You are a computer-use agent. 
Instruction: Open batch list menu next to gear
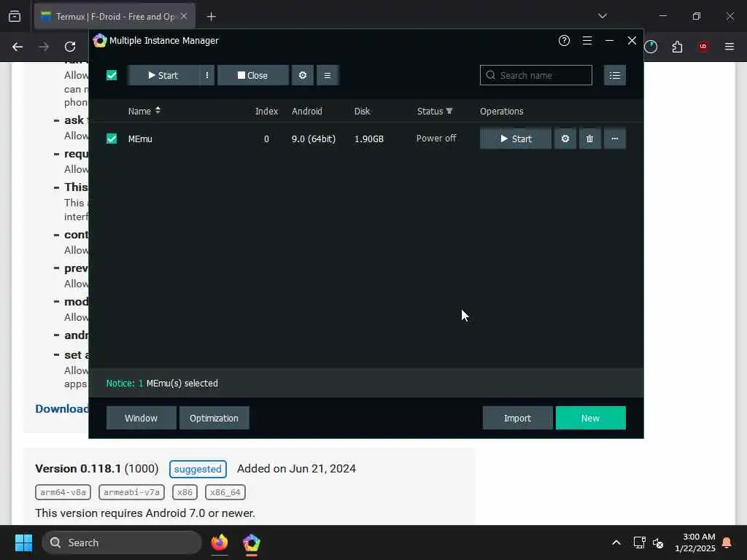pos(328,75)
